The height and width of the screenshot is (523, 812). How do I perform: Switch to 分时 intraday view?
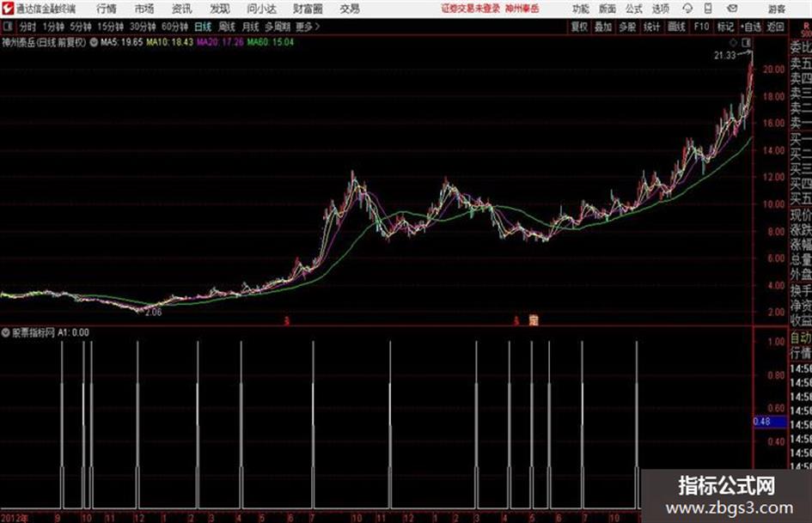(x=28, y=27)
